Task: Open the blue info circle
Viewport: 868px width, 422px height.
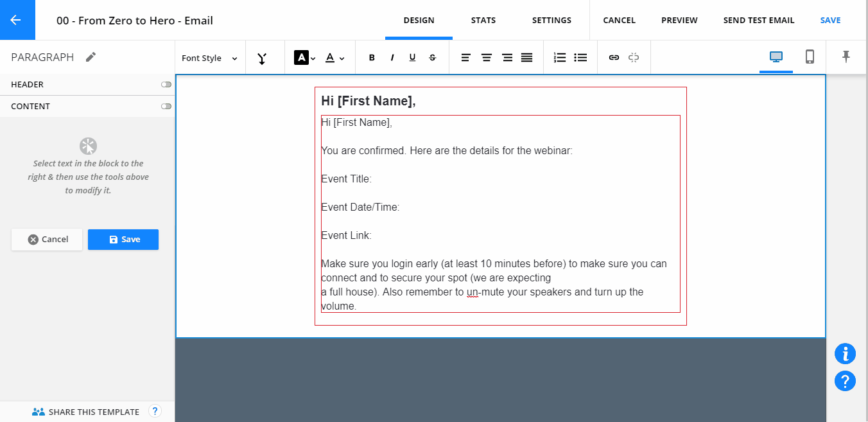Action: tap(845, 354)
